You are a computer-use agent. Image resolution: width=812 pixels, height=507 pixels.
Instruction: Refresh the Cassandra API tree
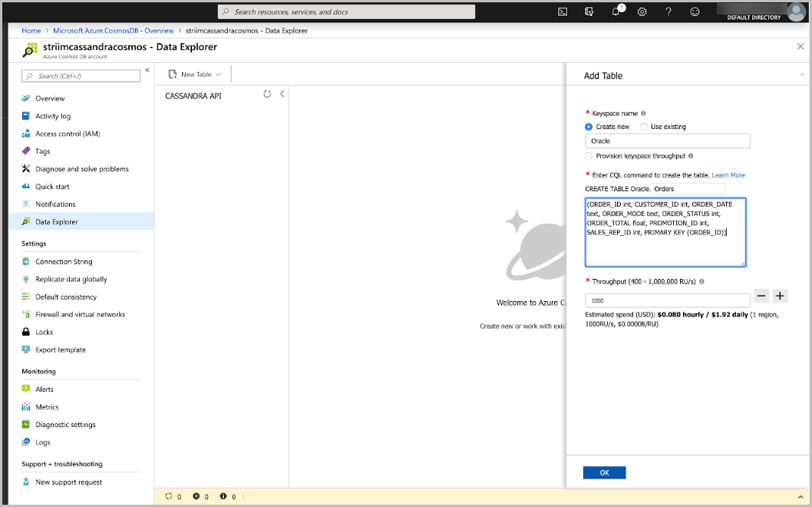click(266, 93)
